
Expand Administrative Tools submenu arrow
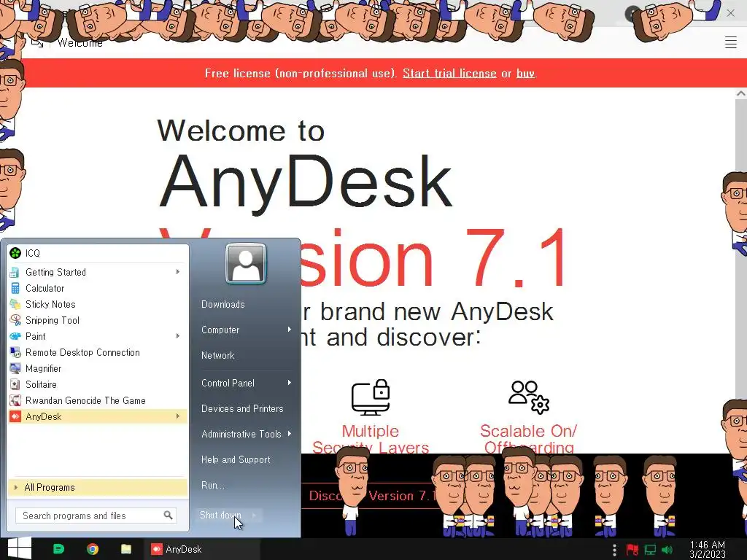(289, 434)
